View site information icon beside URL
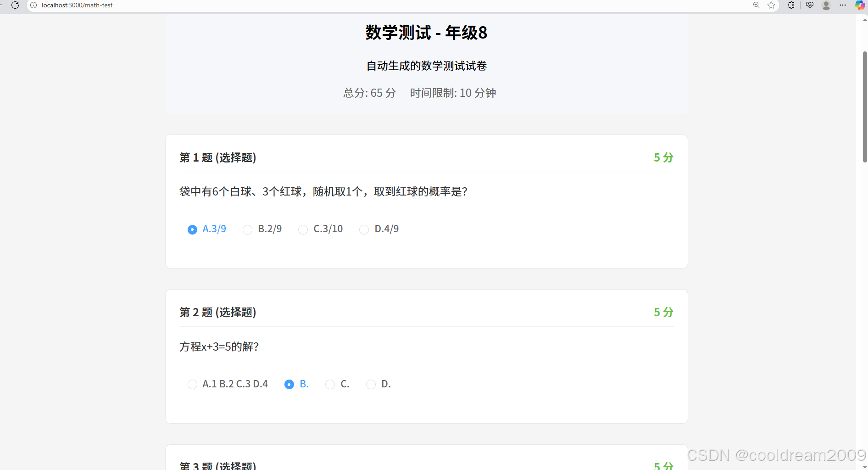 [x=33, y=5]
